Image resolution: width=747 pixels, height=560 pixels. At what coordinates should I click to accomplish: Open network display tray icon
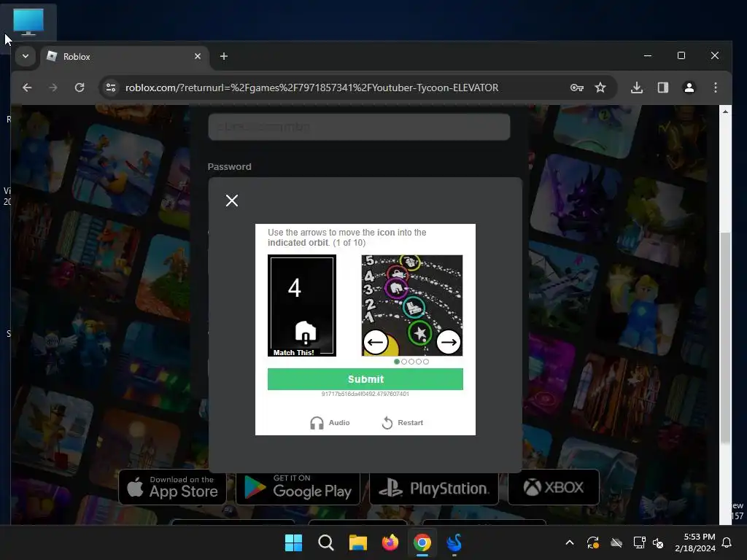(x=639, y=542)
